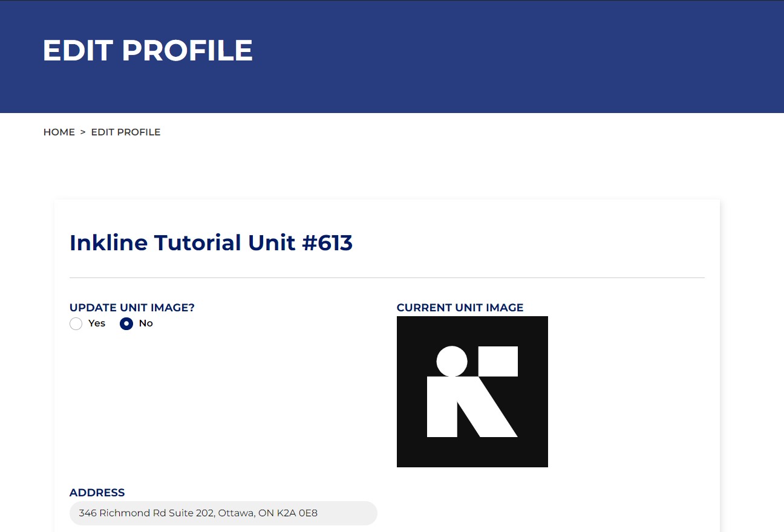Click the ADDRESS field label
Image resolution: width=784 pixels, height=532 pixels.
click(97, 493)
